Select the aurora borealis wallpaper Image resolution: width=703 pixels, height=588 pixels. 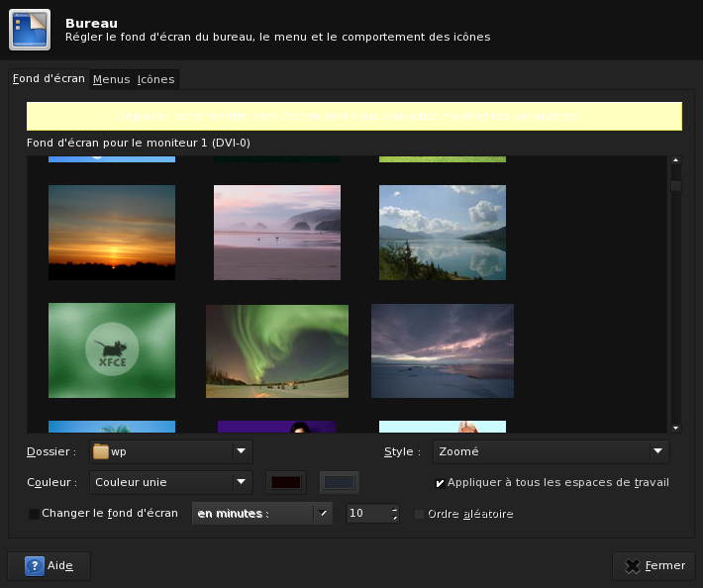click(277, 350)
